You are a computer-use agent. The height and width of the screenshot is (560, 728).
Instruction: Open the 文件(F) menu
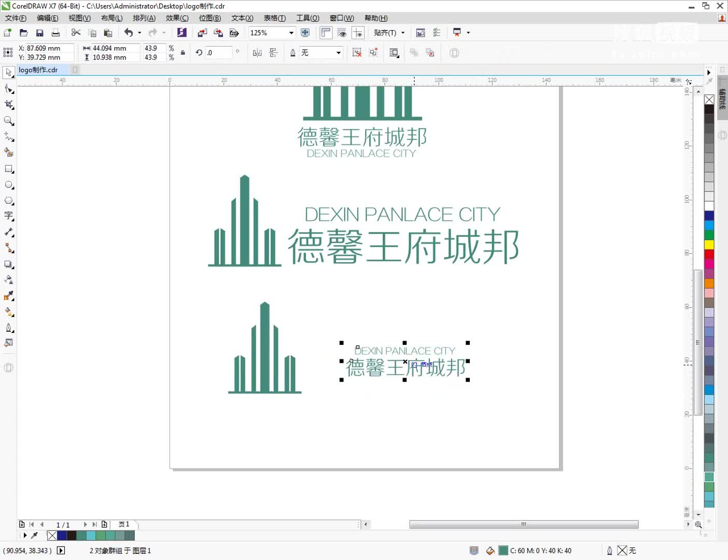coord(16,18)
